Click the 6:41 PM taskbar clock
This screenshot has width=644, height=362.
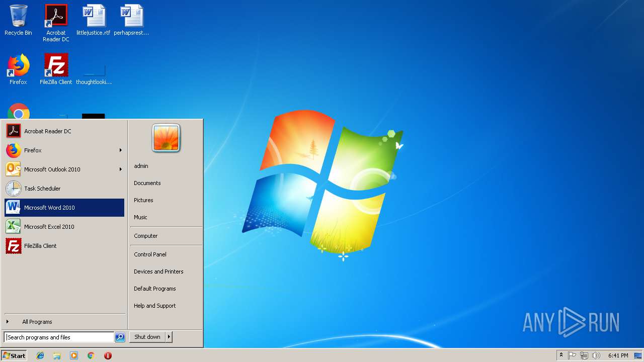[618, 355]
